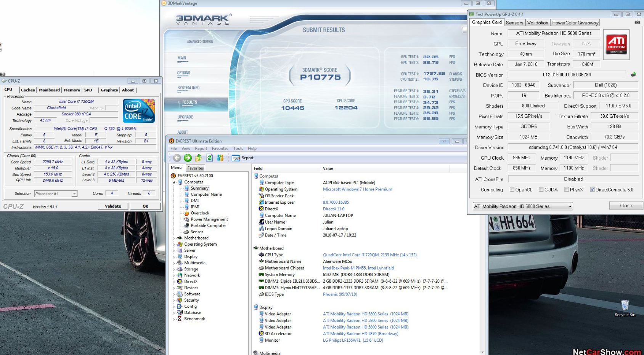Click the Close button in GPU-Z
Viewport: 644px width, 355px height.
point(626,206)
